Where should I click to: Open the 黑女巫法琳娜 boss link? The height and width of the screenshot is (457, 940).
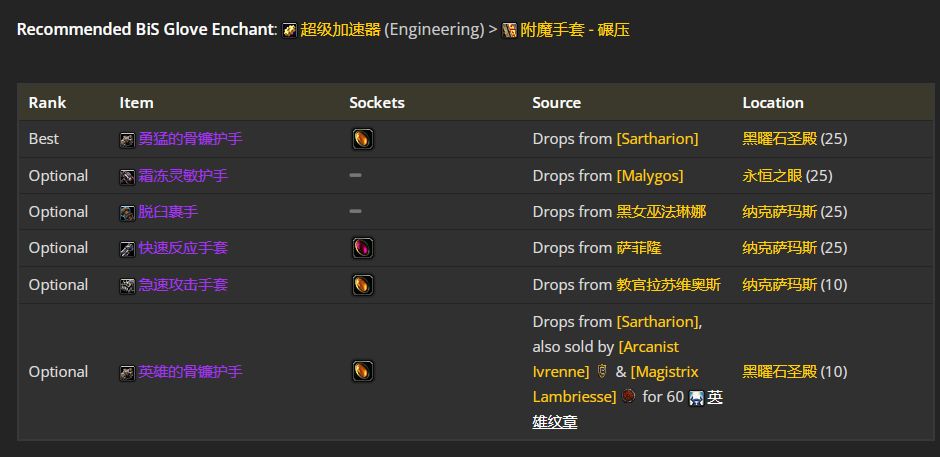(x=661, y=212)
